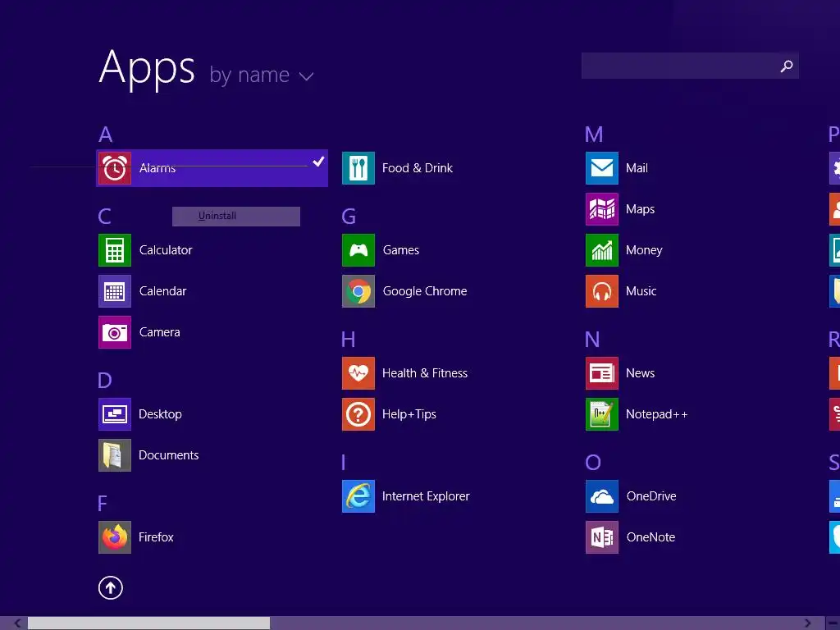Click the 'Notepad++' label text
Image resolution: width=840 pixels, height=630 pixels.
pos(657,414)
